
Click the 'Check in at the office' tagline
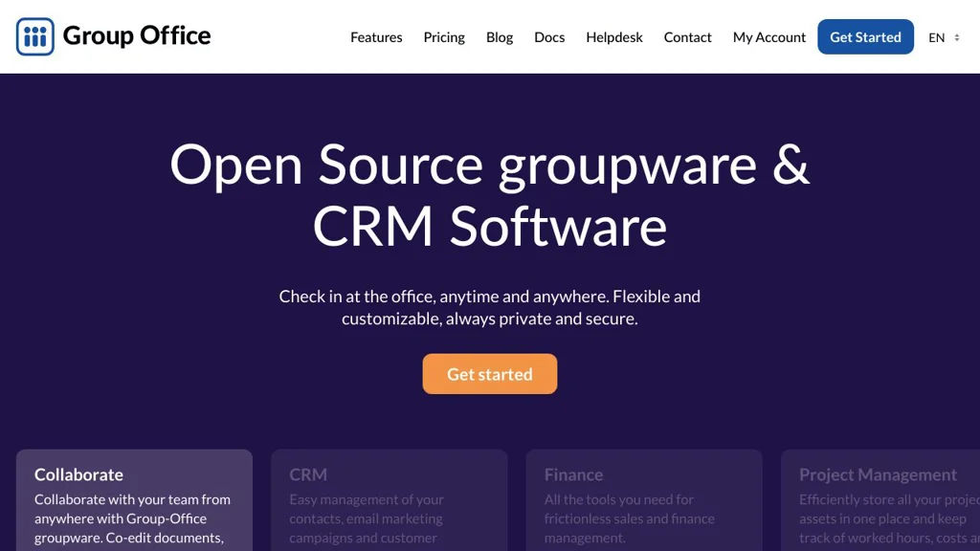[490, 307]
